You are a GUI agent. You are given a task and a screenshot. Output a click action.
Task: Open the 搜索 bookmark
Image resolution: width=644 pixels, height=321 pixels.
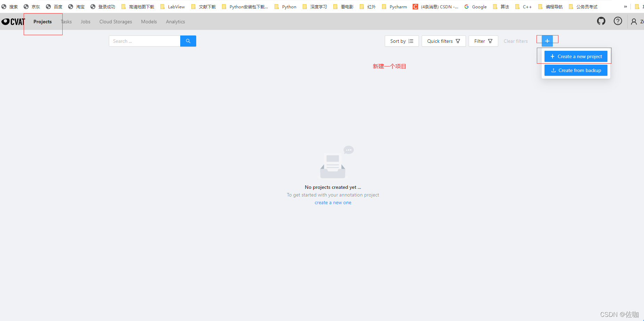coord(10,7)
